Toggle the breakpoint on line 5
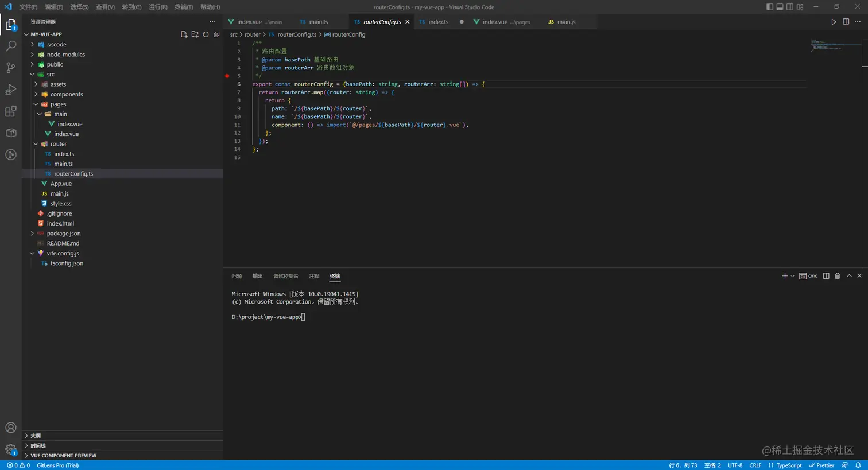The image size is (868, 470). 227,76
